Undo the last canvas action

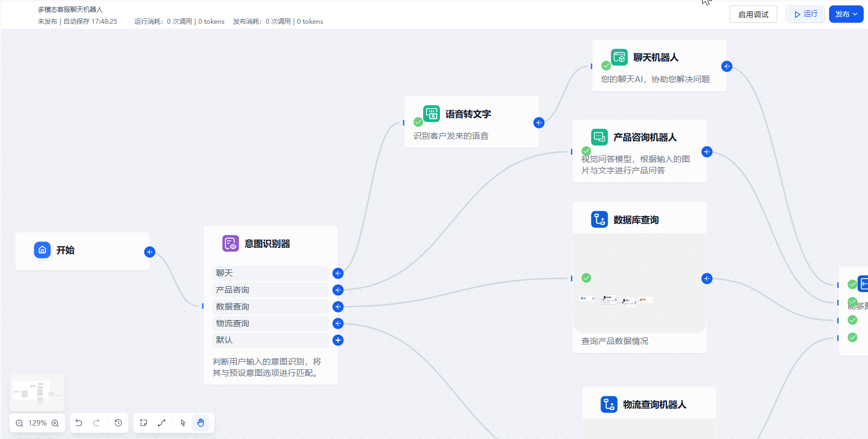tap(79, 423)
